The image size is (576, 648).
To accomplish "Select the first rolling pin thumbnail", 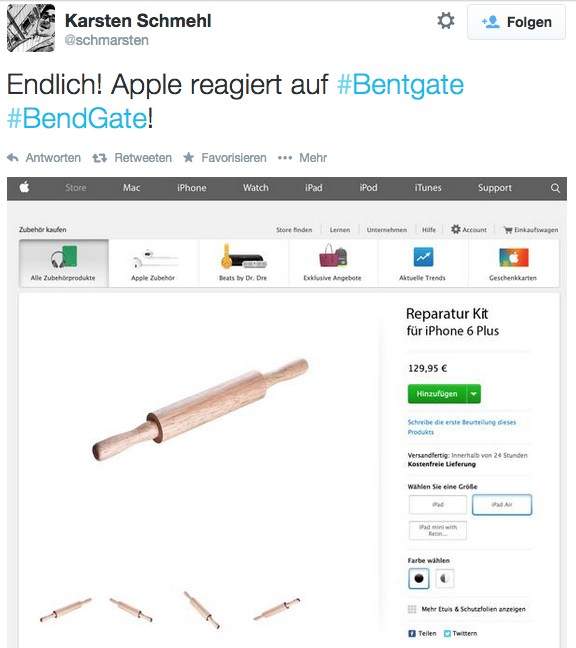I will point(65,610).
